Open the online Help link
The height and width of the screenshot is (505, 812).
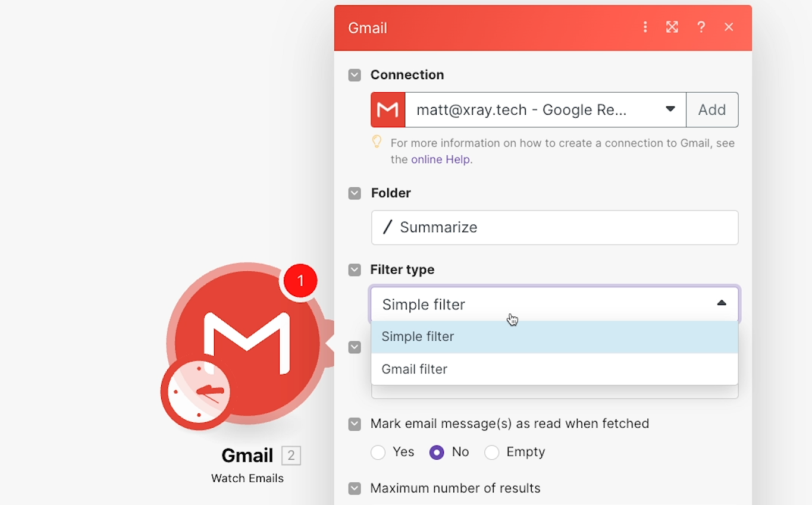click(x=441, y=159)
